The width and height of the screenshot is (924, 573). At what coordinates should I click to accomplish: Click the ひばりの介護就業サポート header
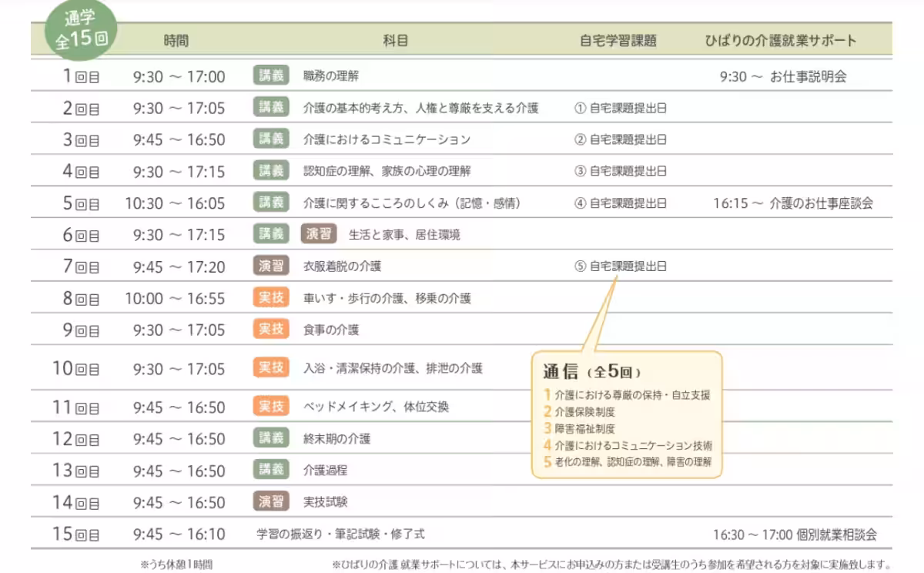click(780, 41)
